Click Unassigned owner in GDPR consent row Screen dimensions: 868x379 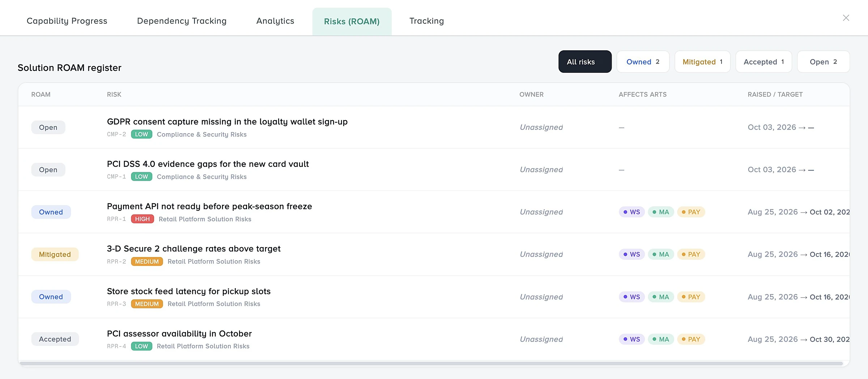[x=541, y=127]
